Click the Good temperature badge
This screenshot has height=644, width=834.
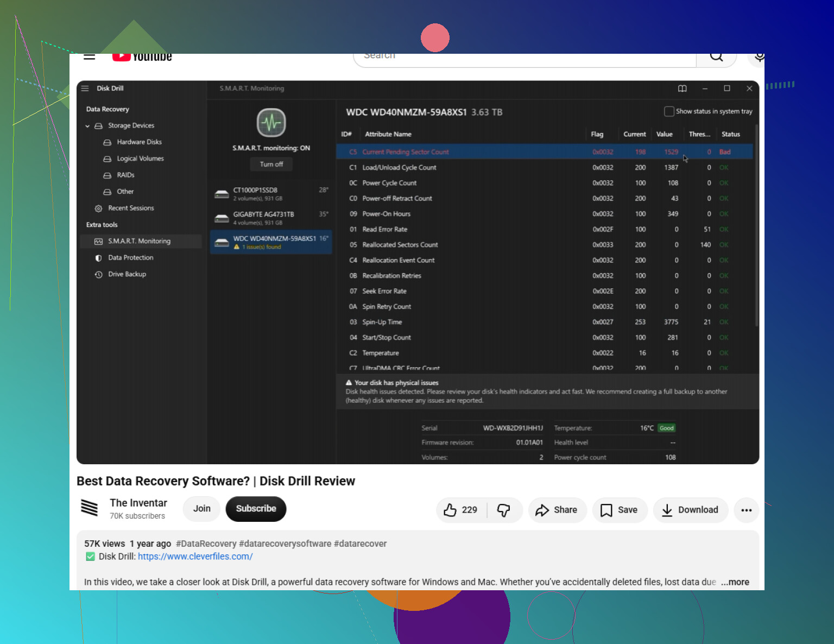click(x=666, y=428)
